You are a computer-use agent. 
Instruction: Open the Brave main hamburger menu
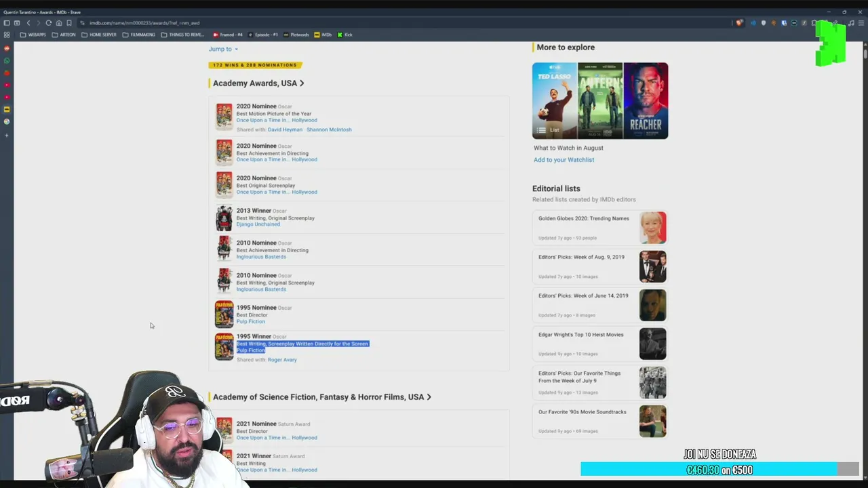(x=861, y=23)
